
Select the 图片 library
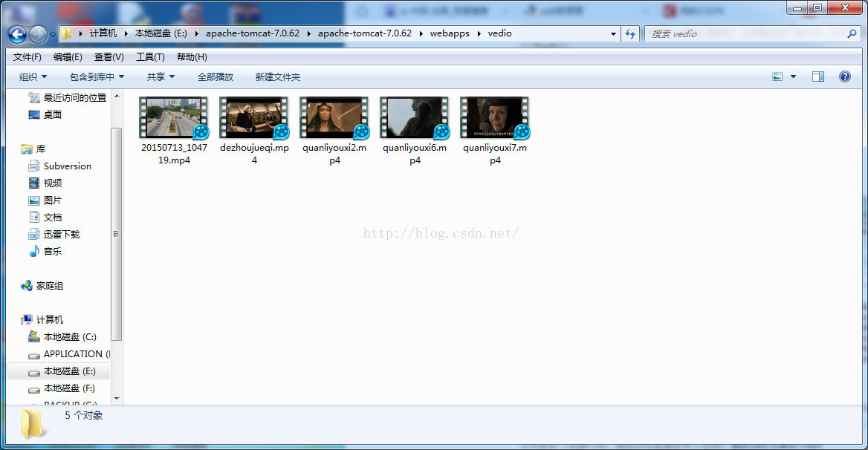45,200
